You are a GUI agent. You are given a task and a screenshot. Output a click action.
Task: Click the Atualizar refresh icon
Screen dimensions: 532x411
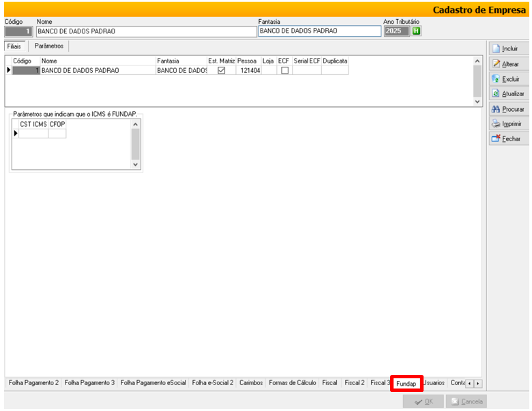(496, 94)
